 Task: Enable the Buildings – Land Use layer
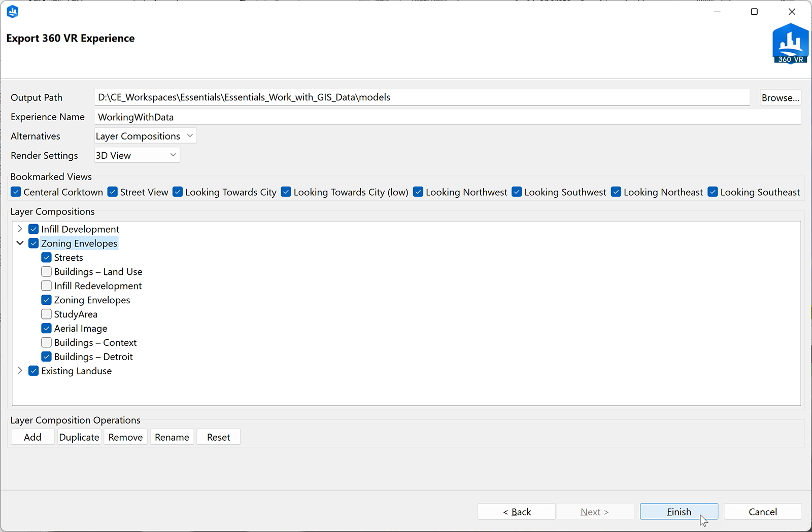tap(47, 272)
